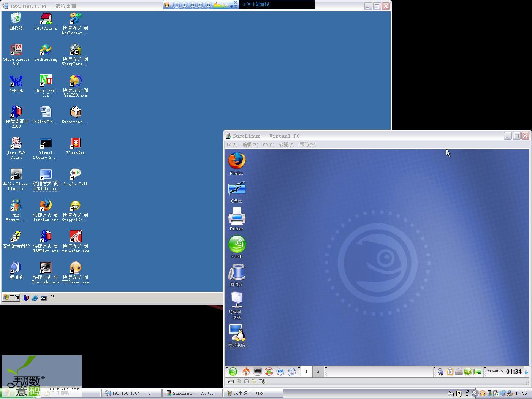Click the CD drive status icon in Virtual PC
Screen dimensions: 532x399
point(239,382)
